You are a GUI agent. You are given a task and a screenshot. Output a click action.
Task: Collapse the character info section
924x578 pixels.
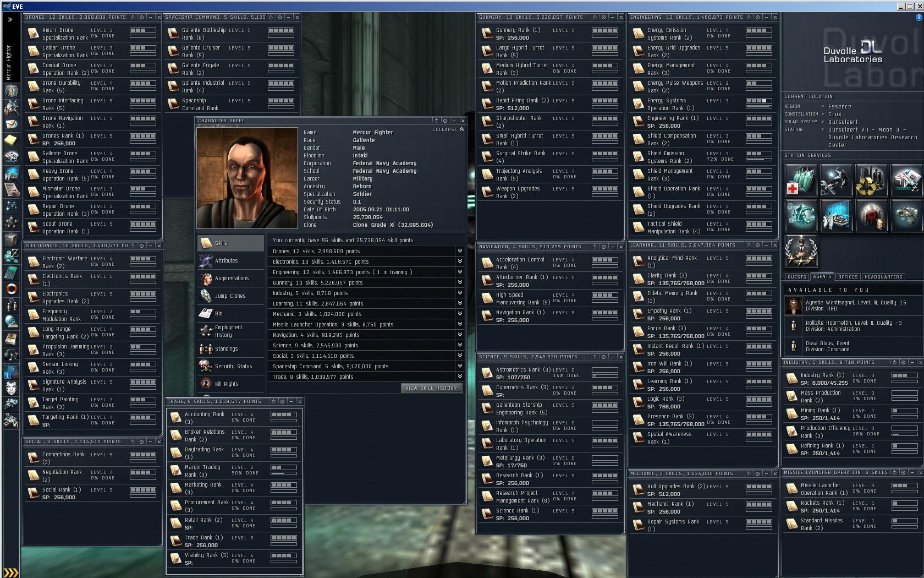448,129
